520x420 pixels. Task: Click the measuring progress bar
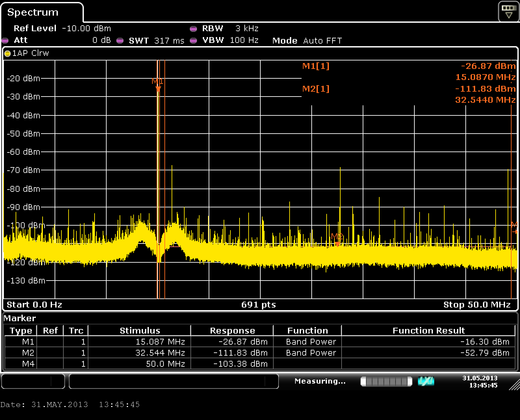click(386, 381)
